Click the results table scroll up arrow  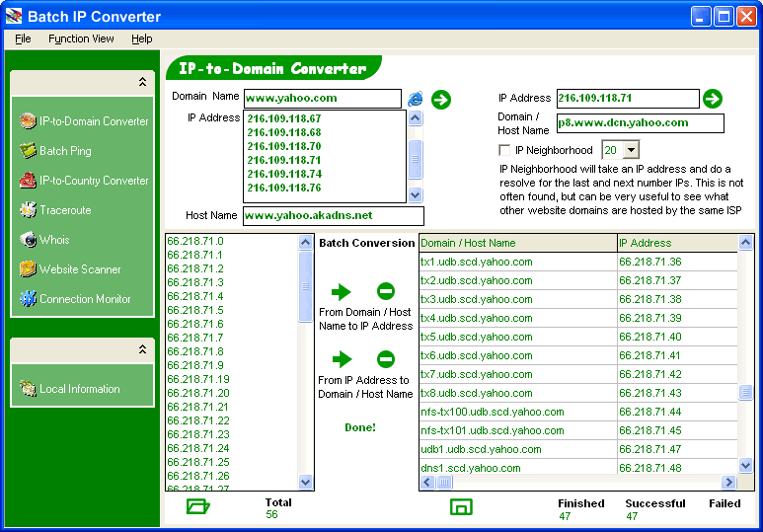[745, 242]
